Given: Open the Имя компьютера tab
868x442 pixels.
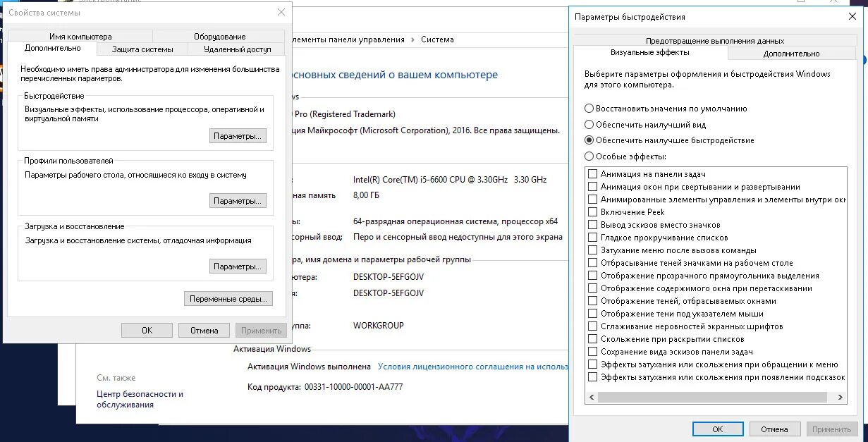Looking at the screenshot, I should pyautogui.click(x=80, y=37).
